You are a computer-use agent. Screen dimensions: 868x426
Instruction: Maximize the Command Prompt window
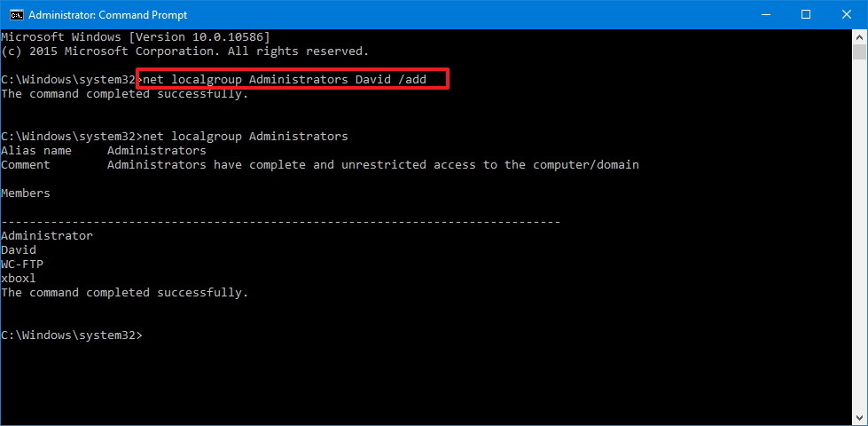(806, 14)
